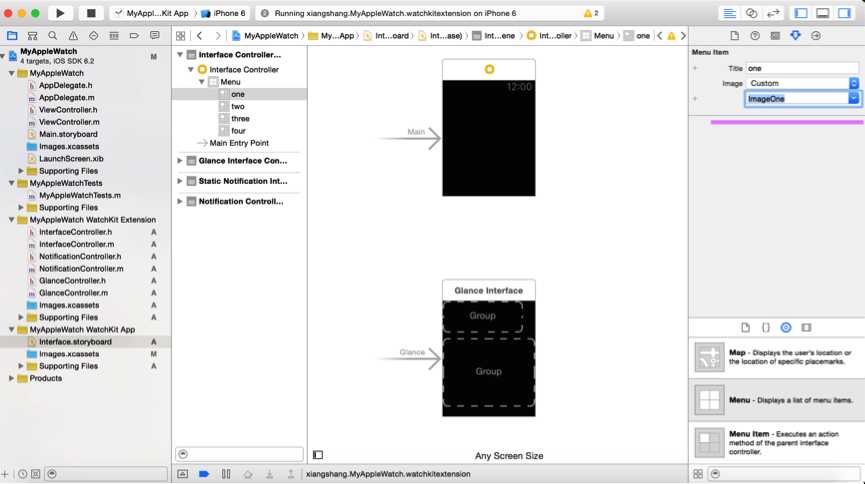Show the Object library
The image size is (865, 484).
(786, 328)
